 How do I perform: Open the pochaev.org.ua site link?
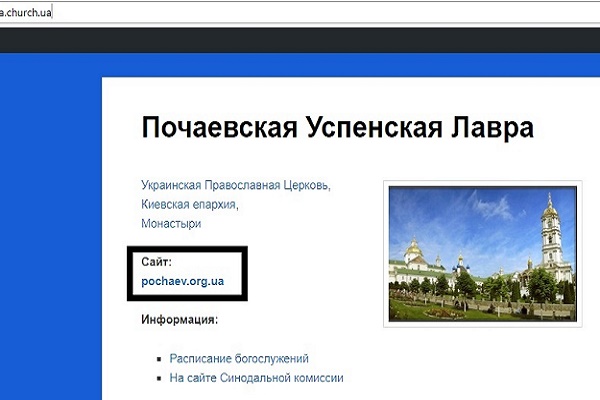pyautogui.click(x=183, y=281)
